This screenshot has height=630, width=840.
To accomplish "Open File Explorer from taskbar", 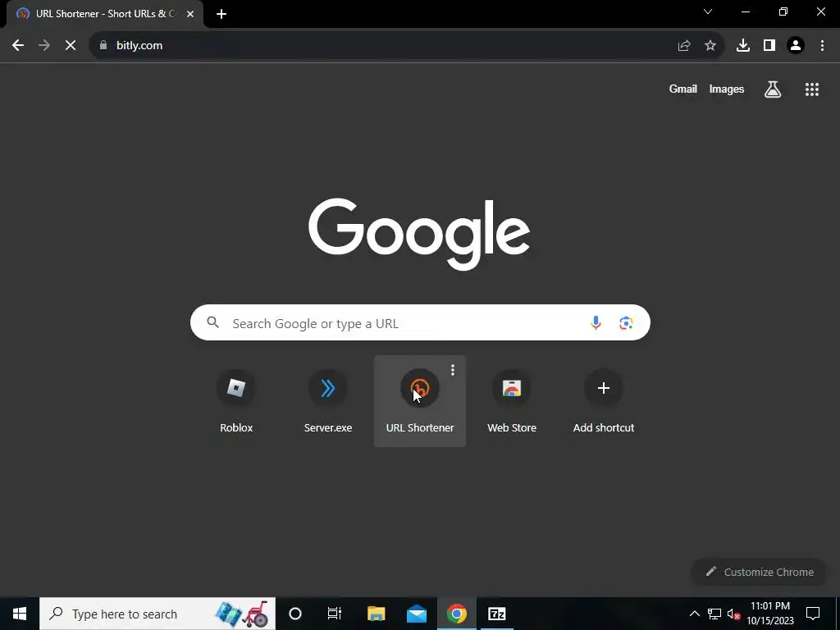I will [x=376, y=614].
